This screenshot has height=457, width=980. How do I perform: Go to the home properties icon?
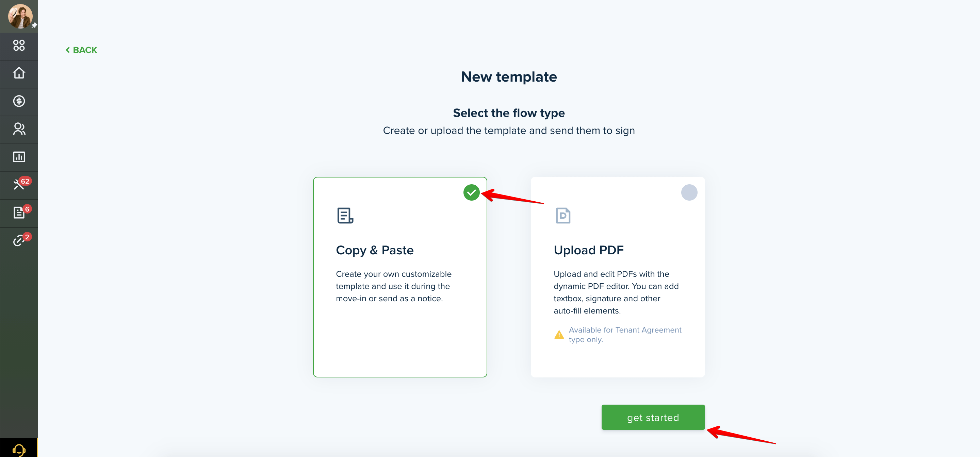point(19,73)
